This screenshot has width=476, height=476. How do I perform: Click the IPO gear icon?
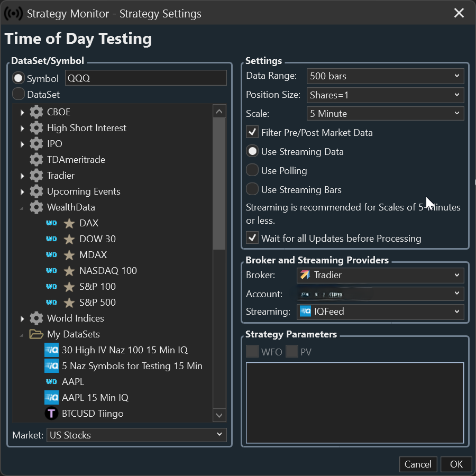(x=36, y=143)
